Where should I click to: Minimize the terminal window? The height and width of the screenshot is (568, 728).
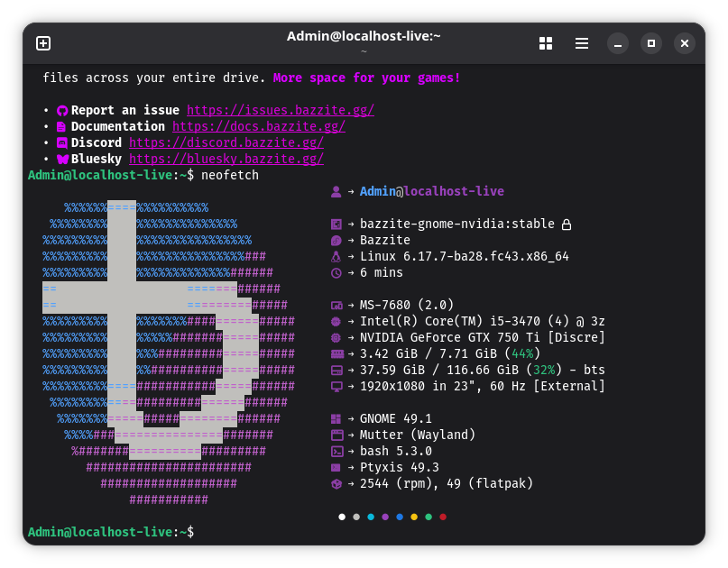click(x=618, y=43)
